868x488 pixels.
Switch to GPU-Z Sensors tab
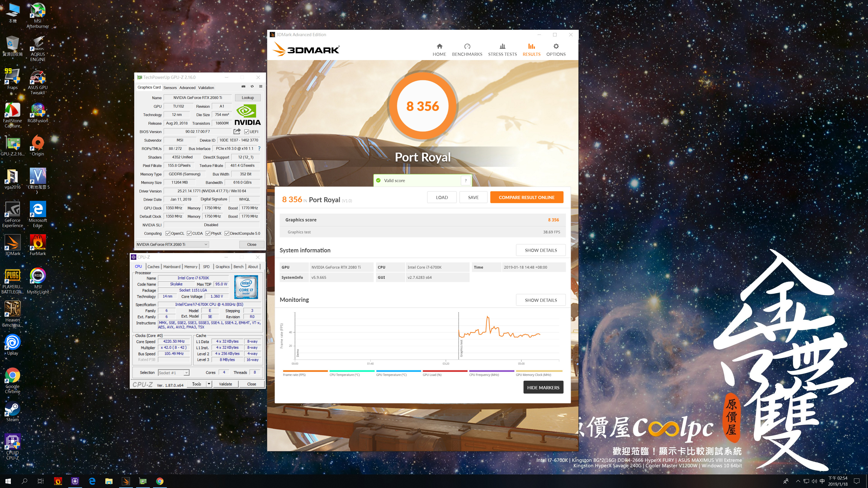click(170, 88)
